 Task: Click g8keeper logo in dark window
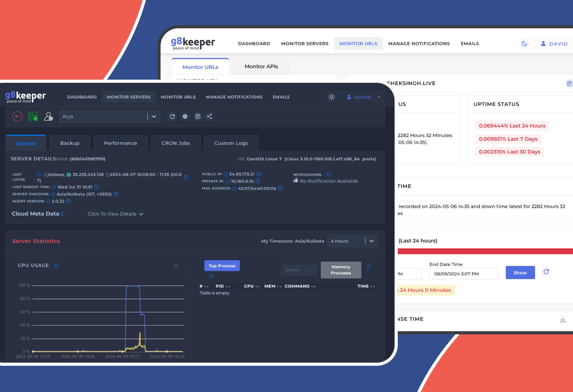click(x=25, y=97)
